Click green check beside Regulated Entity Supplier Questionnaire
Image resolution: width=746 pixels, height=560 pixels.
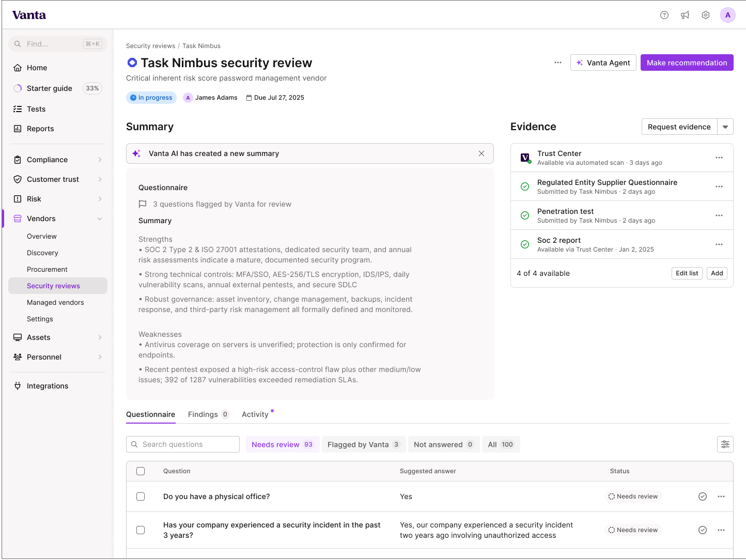pos(525,186)
